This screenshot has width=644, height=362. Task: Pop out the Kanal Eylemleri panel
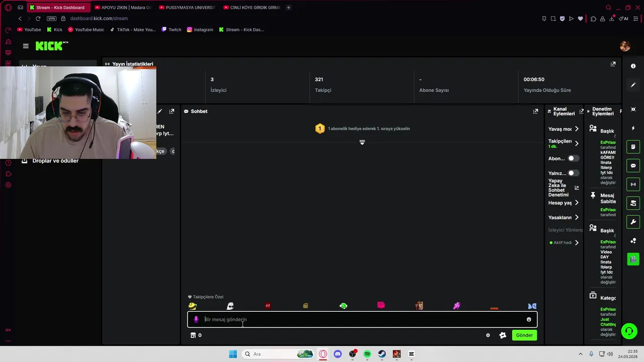pyautogui.click(x=581, y=112)
